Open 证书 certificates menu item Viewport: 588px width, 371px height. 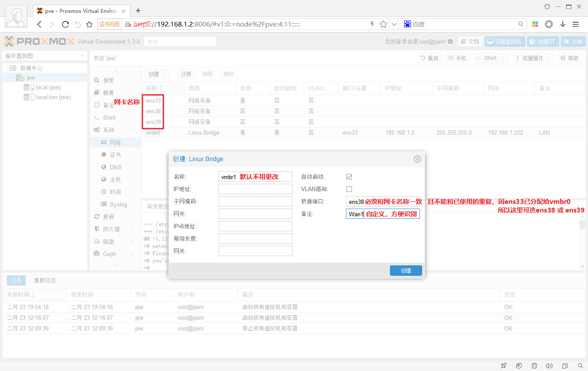click(x=115, y=155)
